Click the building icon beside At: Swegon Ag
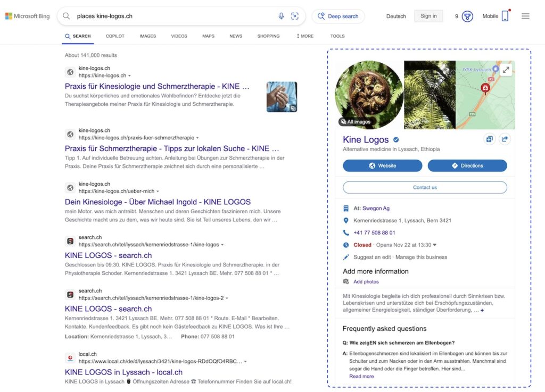 point(346,208)
